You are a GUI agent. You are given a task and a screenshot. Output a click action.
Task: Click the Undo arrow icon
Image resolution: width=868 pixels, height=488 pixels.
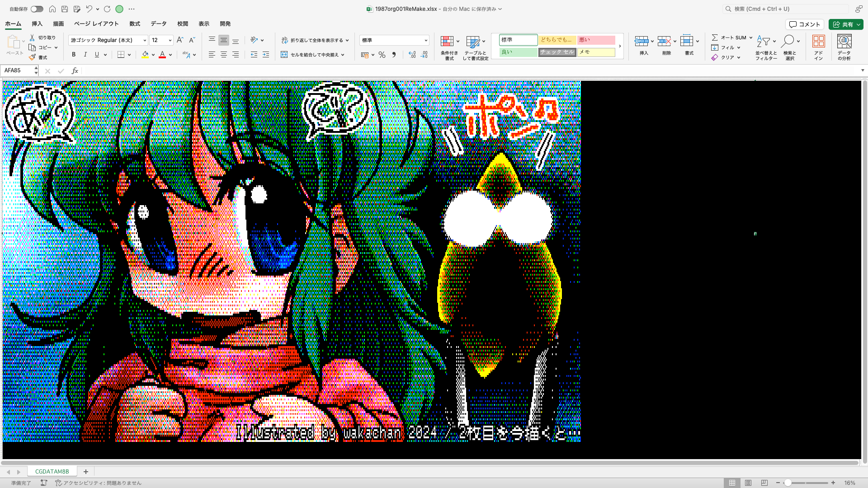click(x=89, y=9)
